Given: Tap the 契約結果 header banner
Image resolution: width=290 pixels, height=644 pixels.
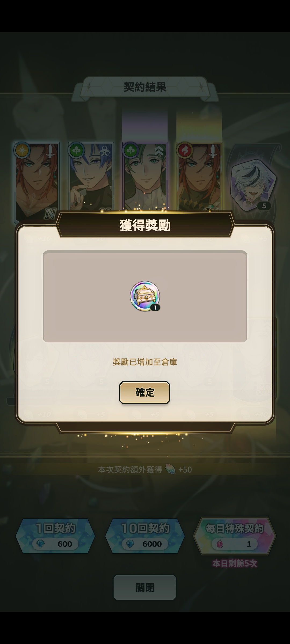Looking at the screenshot, I should pyautogui.click(x=145, y=87).
